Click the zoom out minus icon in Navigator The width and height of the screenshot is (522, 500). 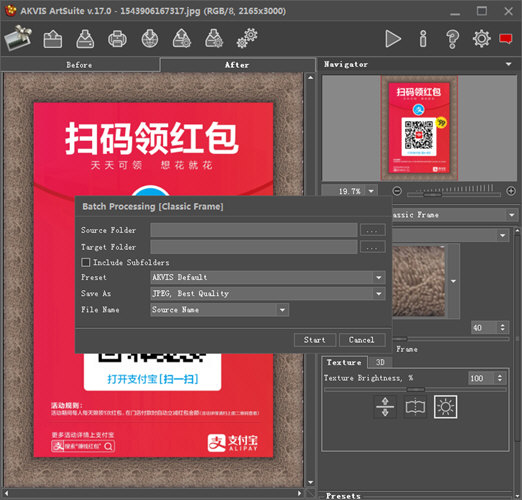397,191
